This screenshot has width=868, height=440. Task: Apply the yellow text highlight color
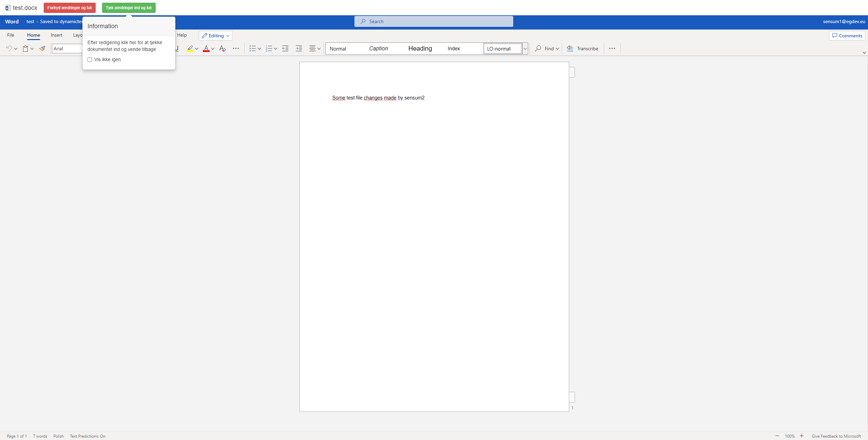click(190, 49)
